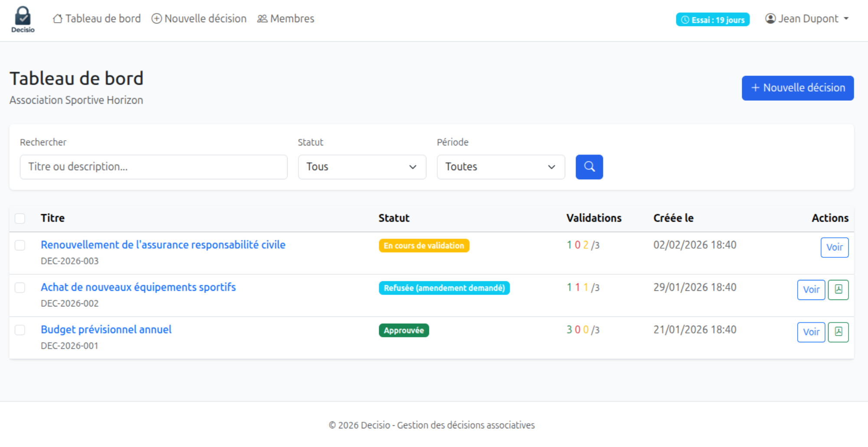Screen dimensions: 868x447
Task: Click the Essai 19 jours trial badge
Action: click(x=712, y=20)
